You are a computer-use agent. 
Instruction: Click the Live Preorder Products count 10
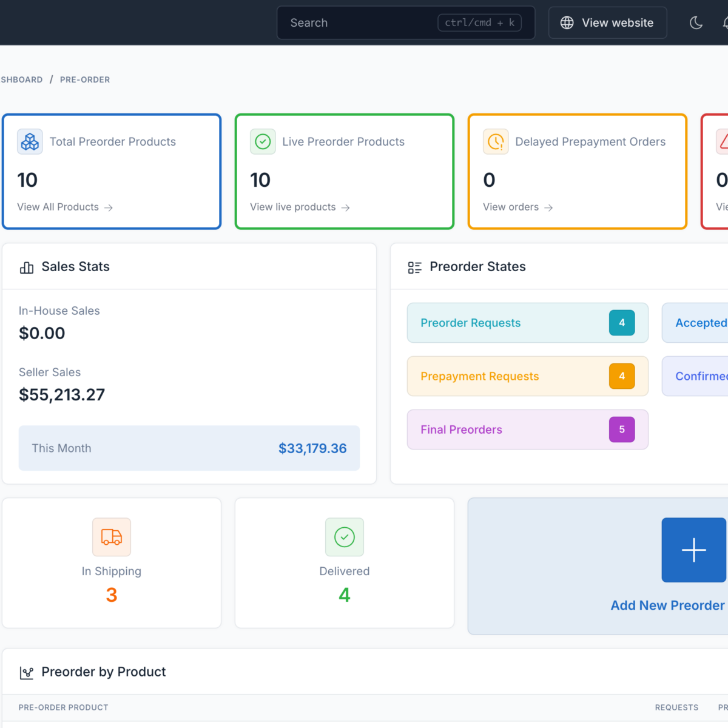click(x=260, y=180)
